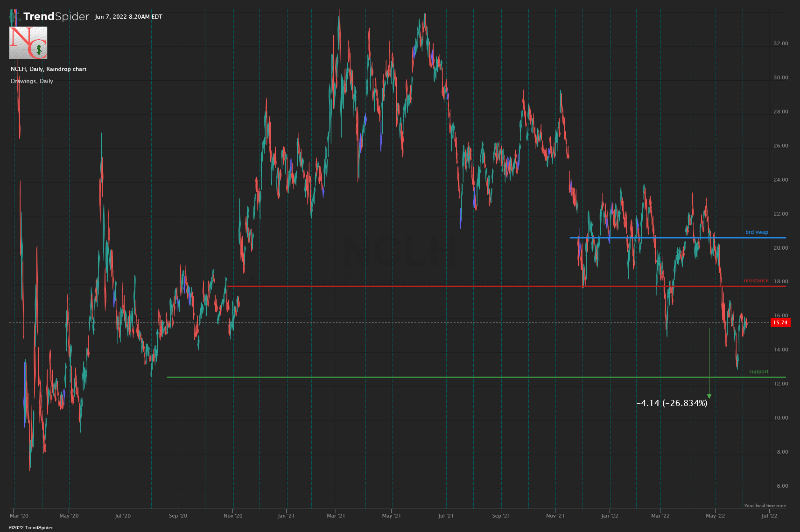
Task: Select the blue brd vwap line label
Action: (x=756, y=232)
